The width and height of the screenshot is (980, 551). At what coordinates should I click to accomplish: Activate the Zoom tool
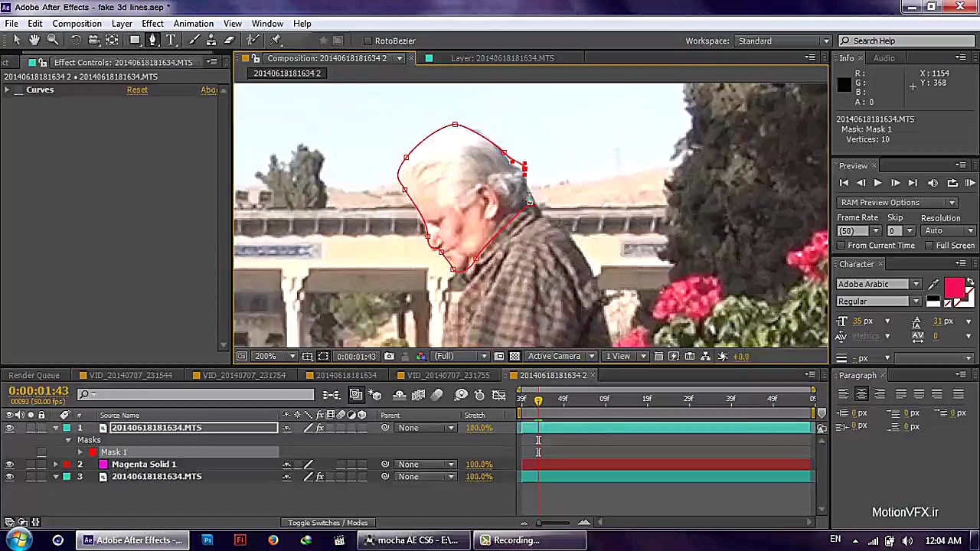52,40
